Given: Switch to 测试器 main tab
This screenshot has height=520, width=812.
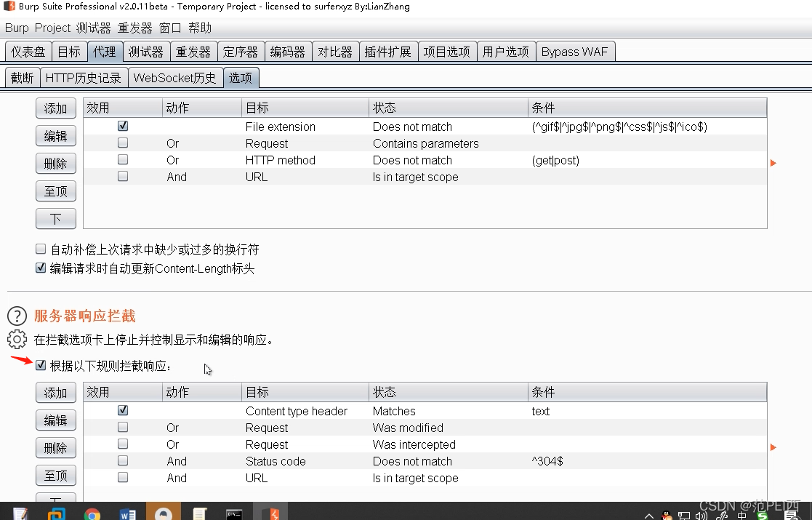Looking at the screenshot, I should [146, 52].
